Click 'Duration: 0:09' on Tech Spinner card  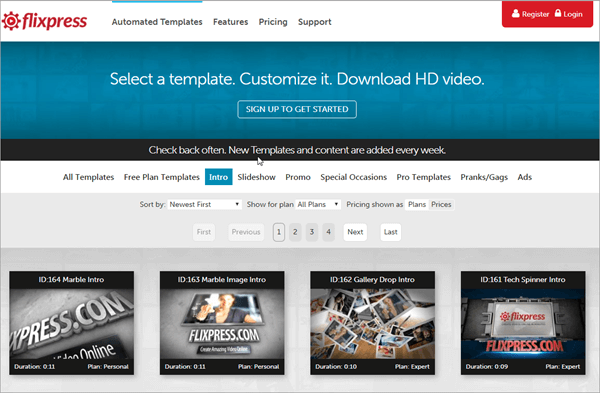pyautogui.click(x=487, y=367)
